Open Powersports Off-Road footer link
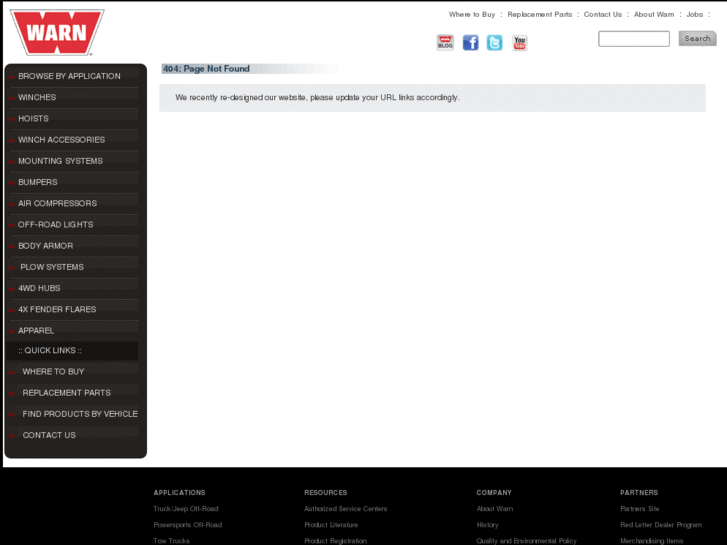This screenshot has width=727, height=545. tap(188, 525)
